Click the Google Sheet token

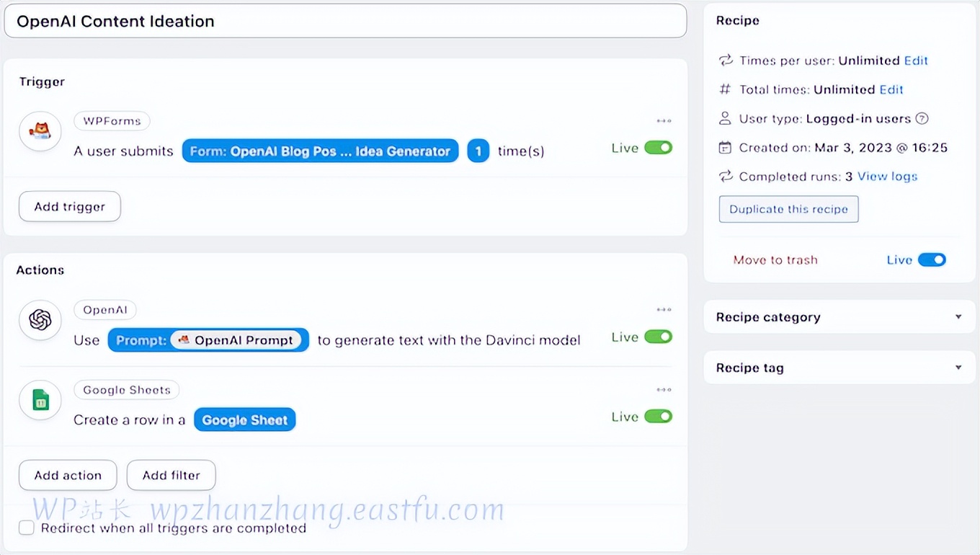pos(245,420)
